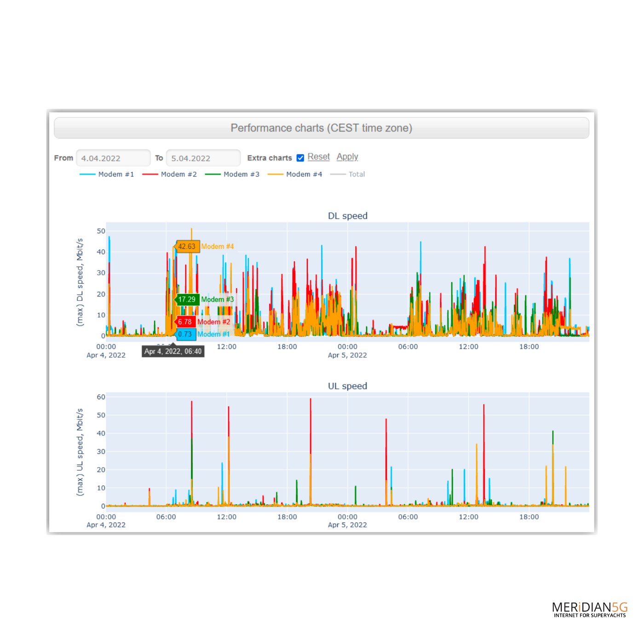Show the Total series in legend
Screen dimensions: 644x644
coord(348,174)
